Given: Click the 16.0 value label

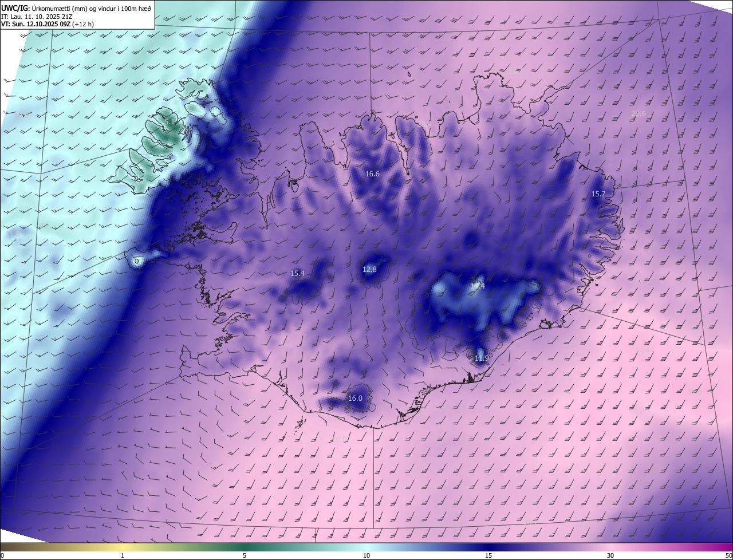Looking at the screenshot, I should (355, 399).
